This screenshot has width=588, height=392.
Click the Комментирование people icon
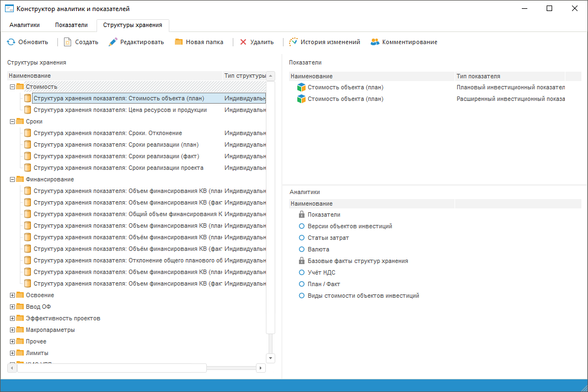[375, 42]
